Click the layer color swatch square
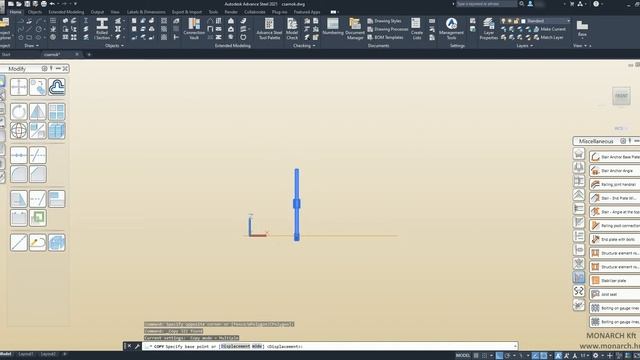Screen dimensions: 640x360 (523, 21)
